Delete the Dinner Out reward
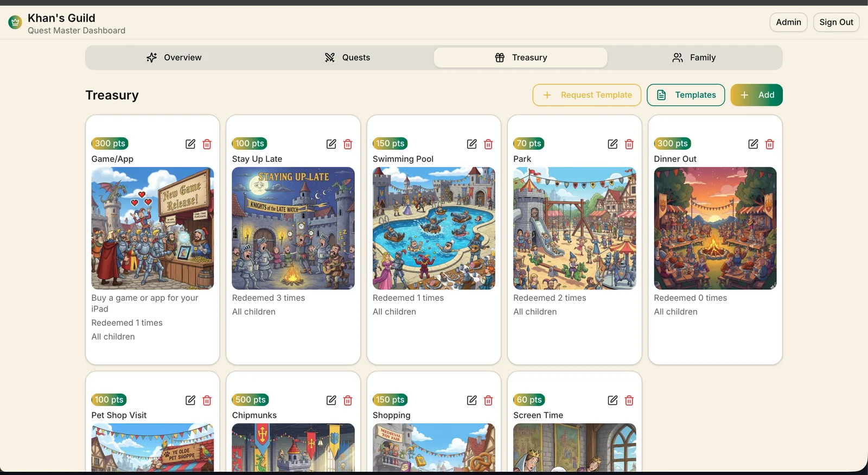 tap(770, 144)
